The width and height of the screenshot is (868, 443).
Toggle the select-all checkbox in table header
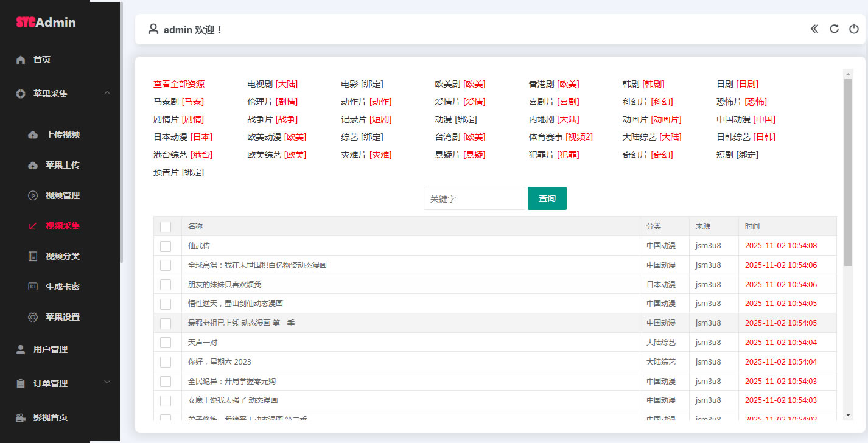pos(166,227)
